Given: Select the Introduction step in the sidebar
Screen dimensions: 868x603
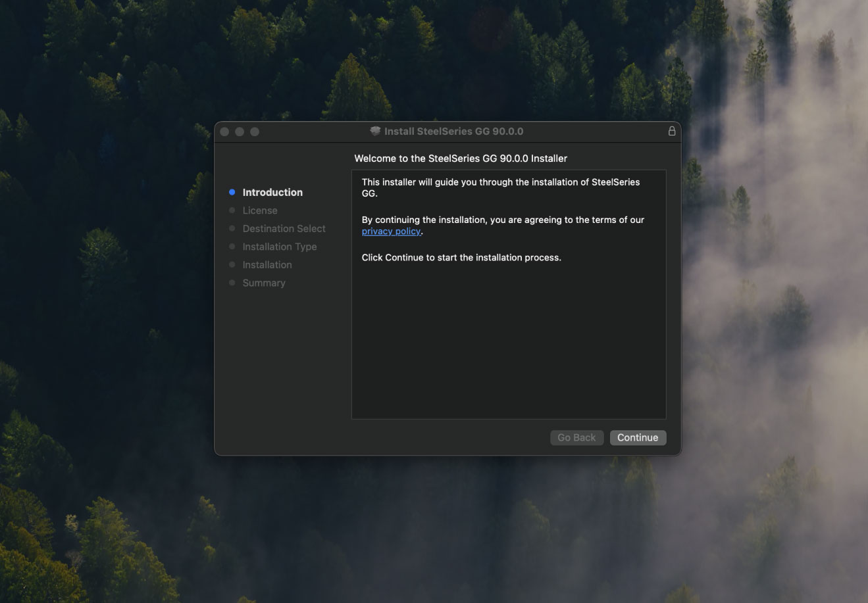Looking at the screenshot, I should (272, 193).
